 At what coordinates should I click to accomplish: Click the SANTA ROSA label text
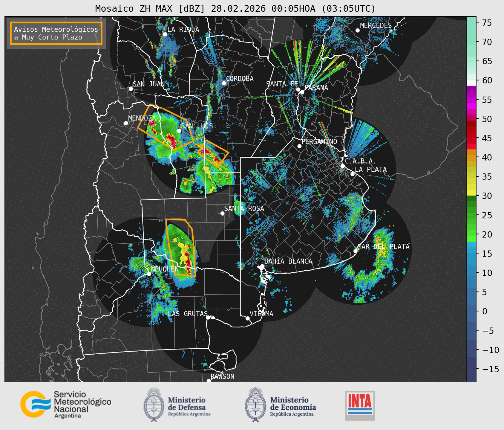click(244, 208)
